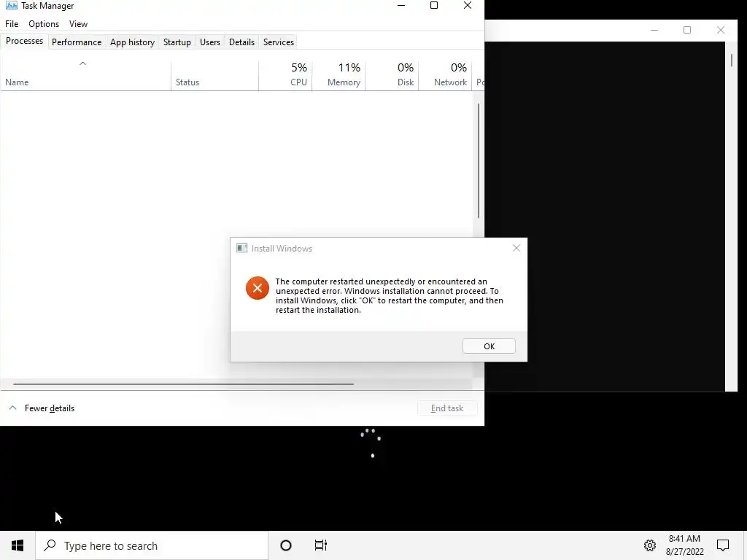
Task: Select the Processes tab
Action: coord(24,41)
